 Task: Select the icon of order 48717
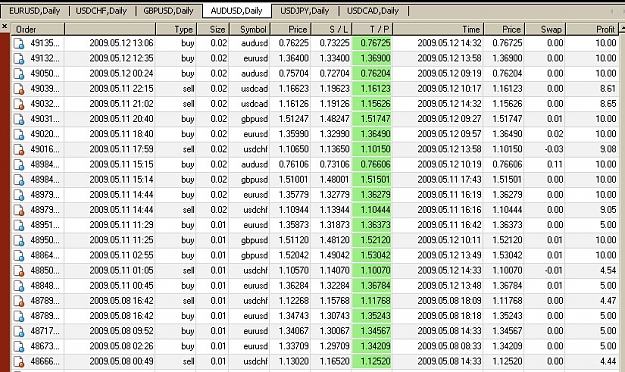[19, 331]
